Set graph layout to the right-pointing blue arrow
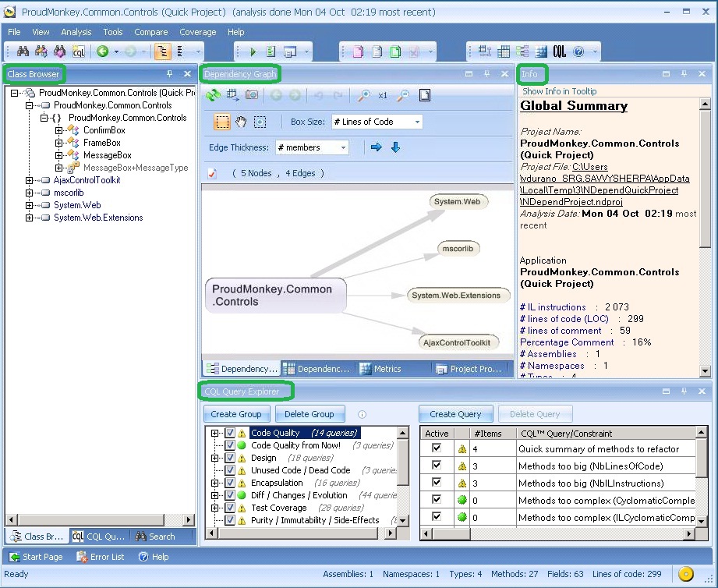Image resolution: width=718 pixels, height=588 pixels. [x=376, y=147]
